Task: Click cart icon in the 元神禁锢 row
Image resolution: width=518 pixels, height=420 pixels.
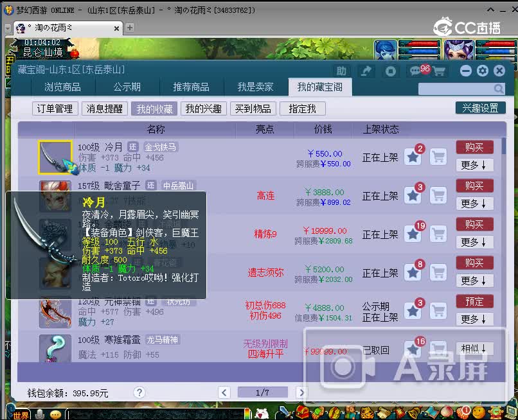Action: click(x=438, y=311)
